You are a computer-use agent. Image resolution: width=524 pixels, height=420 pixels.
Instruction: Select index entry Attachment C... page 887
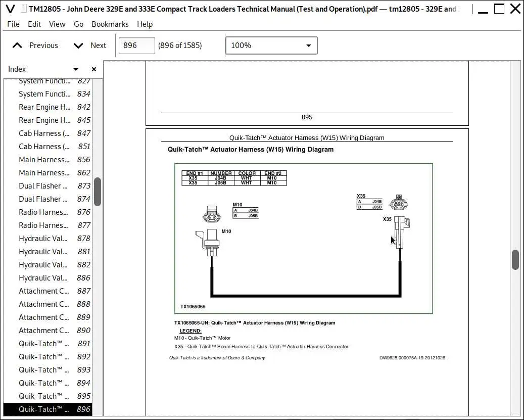(x=47, y=291)
